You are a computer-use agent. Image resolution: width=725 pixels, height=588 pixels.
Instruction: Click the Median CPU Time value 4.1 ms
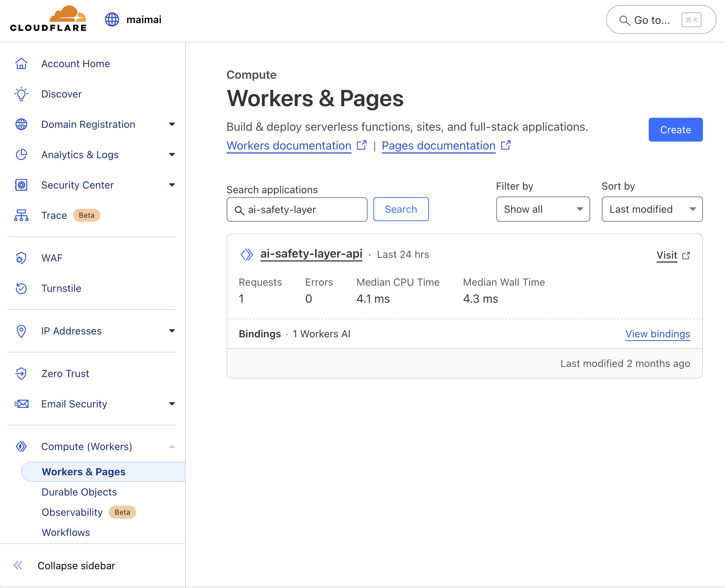(x=373, y=299)
